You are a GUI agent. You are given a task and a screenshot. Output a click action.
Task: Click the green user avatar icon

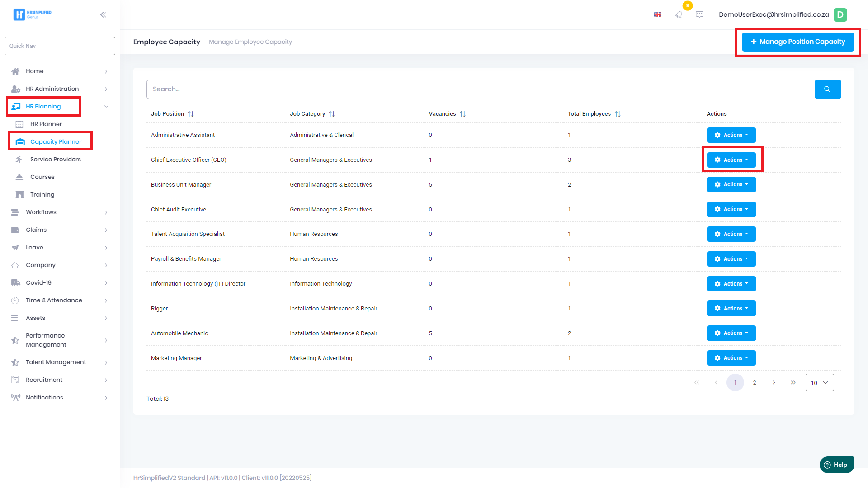click(840, 14)
